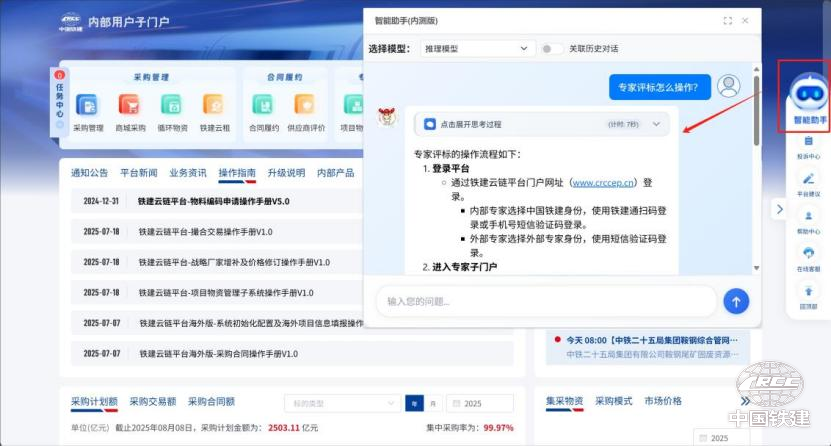Open the www.crccep.cn link

coord(603,183)
